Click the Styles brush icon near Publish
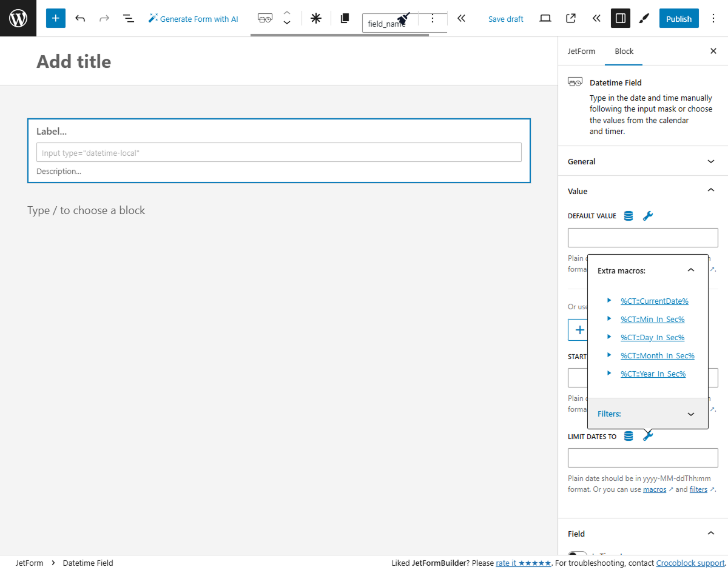Image resolution: width=728 pixels, height=570 pixels. 644,18
